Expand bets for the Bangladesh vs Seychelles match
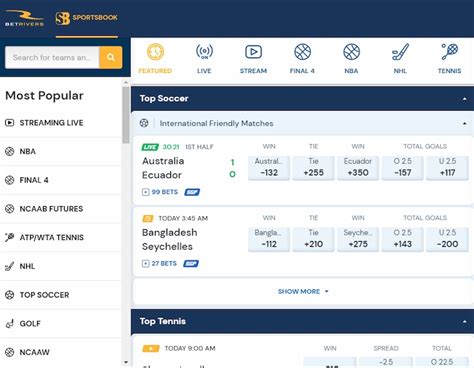Image resolution: width=474 pixels, height=368 pixels. [159, 264]
